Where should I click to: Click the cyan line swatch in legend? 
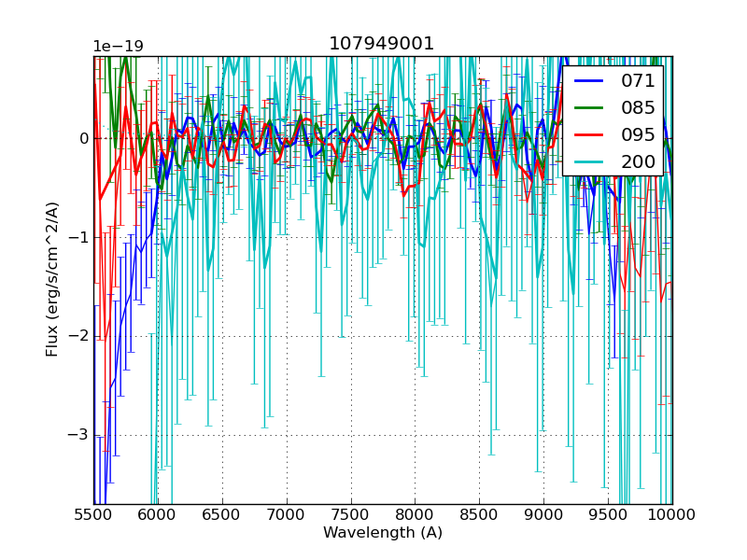pyautogui.click(x=588, y=161)
